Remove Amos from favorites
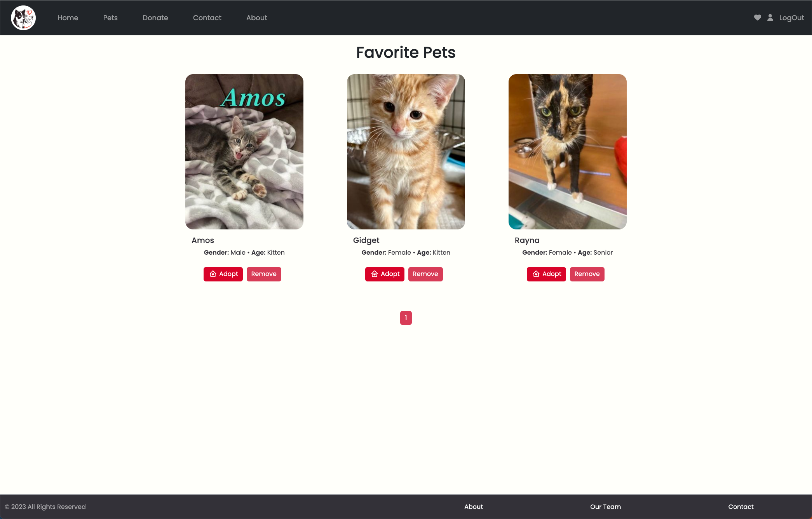This screenshot has width=812, height=519. point(264,274)
